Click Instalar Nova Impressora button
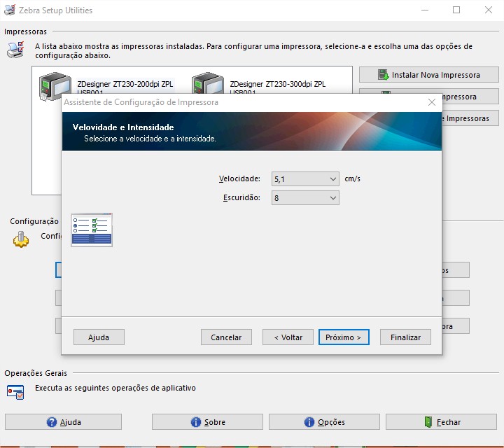Viewport: 504px width, 448px height. (x=429, y=75)
